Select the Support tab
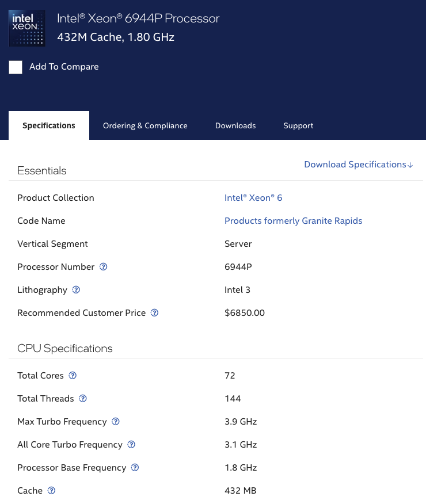 298,125
